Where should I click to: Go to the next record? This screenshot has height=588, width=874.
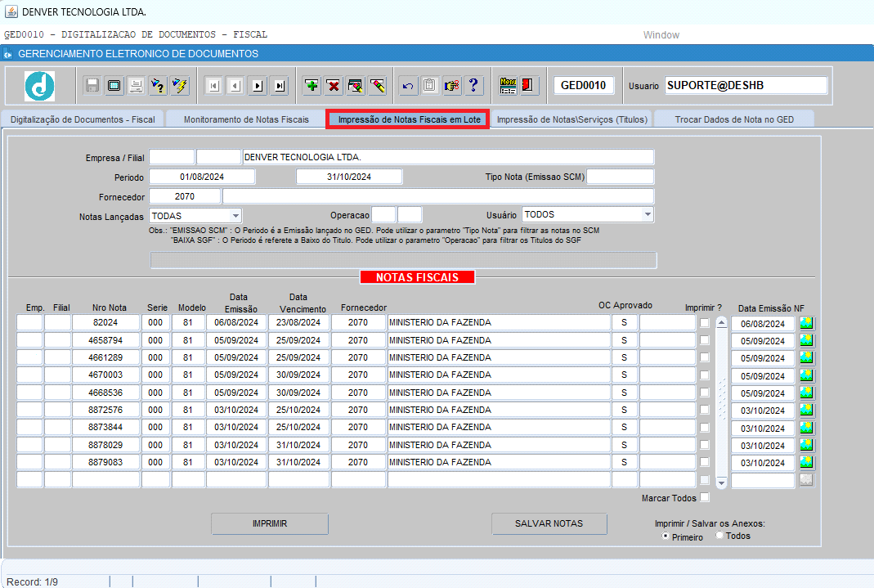[258, 86]
